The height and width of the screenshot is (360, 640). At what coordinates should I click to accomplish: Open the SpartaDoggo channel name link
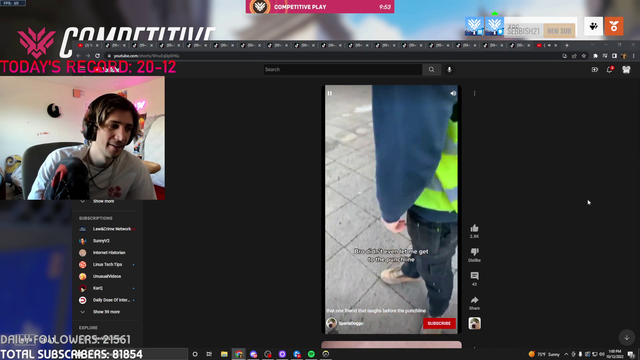(x=351, y=323)
